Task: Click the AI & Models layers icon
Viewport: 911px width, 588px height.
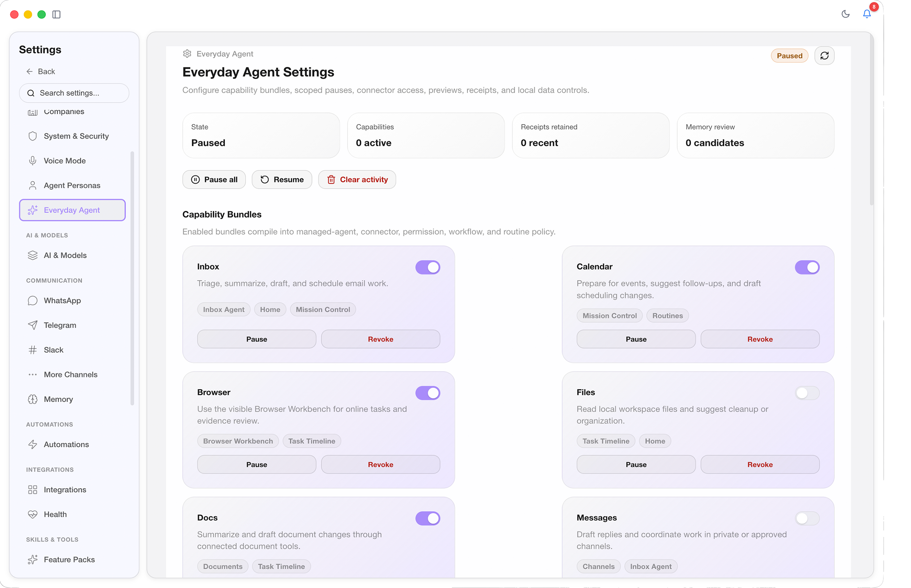Action: click(32, 255)
